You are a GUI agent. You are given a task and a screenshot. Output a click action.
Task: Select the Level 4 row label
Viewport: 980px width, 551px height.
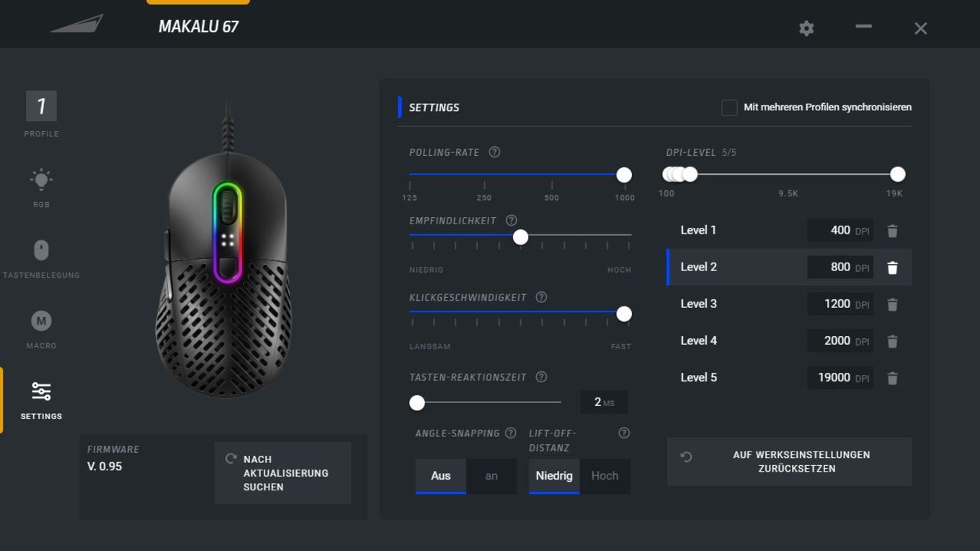(698, 340)
